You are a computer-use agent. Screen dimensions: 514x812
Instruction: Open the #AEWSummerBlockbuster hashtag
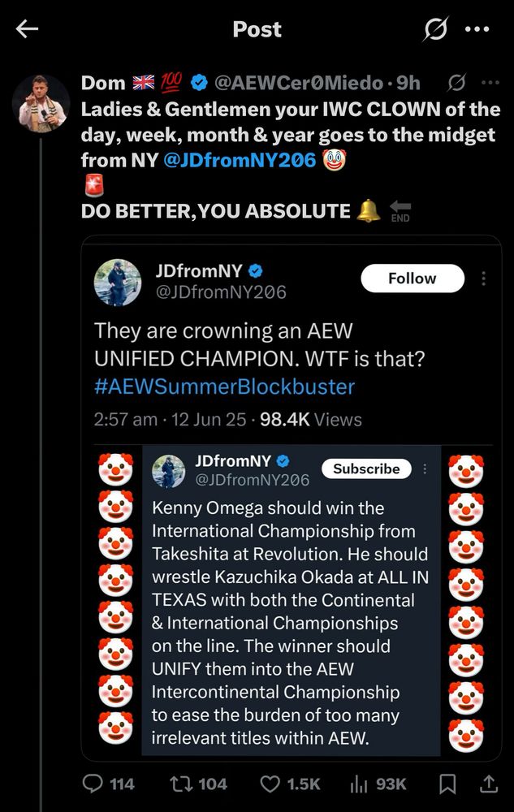[x=224, y=386]
